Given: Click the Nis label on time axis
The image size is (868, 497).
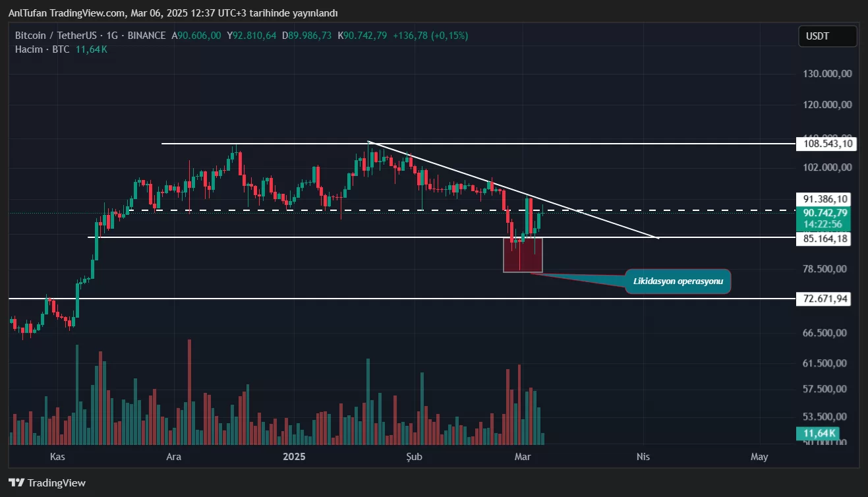Looking at the screenshot, I should pyautogui.click(x=643, y=456).
